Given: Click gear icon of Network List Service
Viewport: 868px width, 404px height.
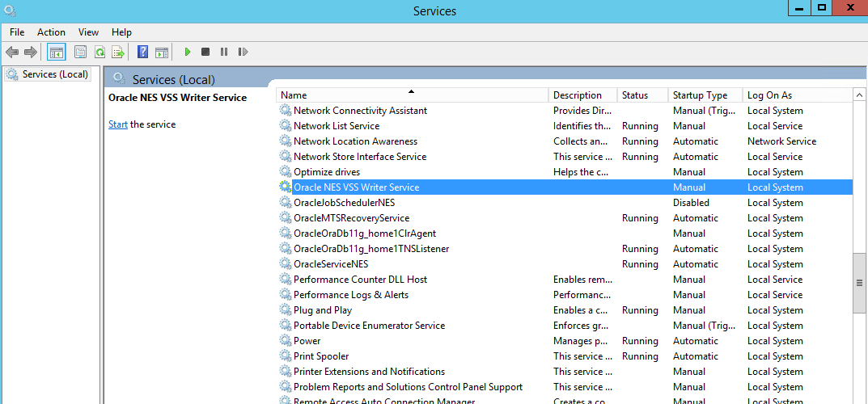Looking at the screenshot, I should tap(285, 125).
